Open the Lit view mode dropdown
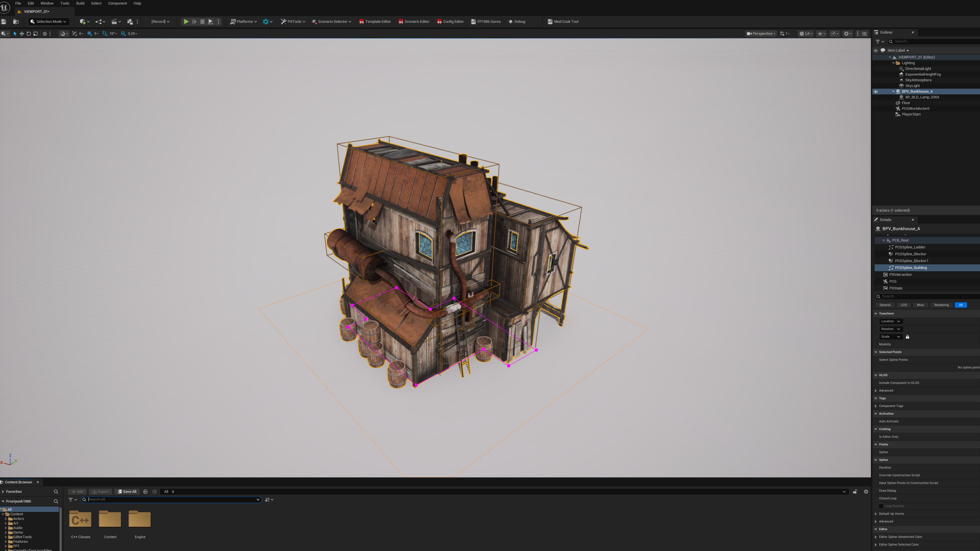The width and height of the screenshot is (980, 551). point(805,34)
